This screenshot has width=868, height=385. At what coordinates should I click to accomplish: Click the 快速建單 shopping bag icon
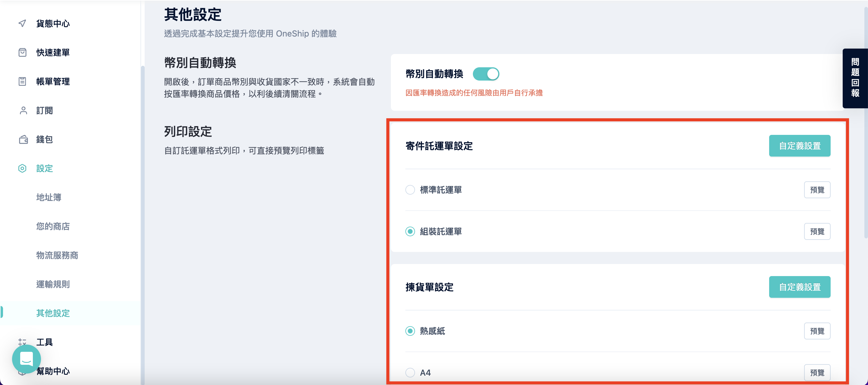(x=22, y=52)
